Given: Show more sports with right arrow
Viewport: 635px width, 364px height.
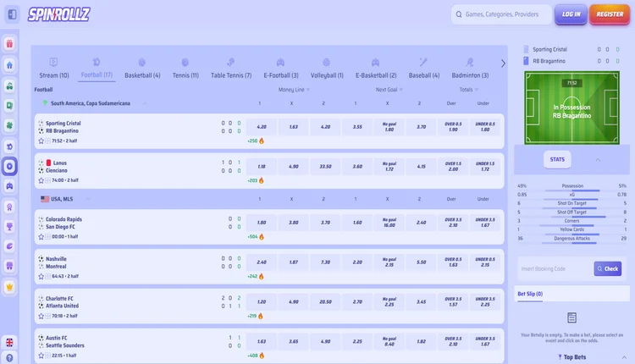Looking at the screenshot, I should click(x=503, y=63).
